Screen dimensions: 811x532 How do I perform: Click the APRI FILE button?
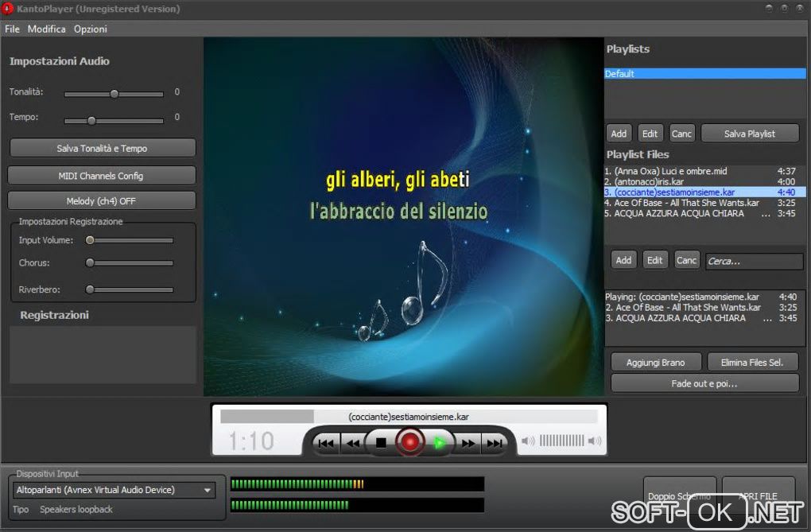[x=759, y=495]
